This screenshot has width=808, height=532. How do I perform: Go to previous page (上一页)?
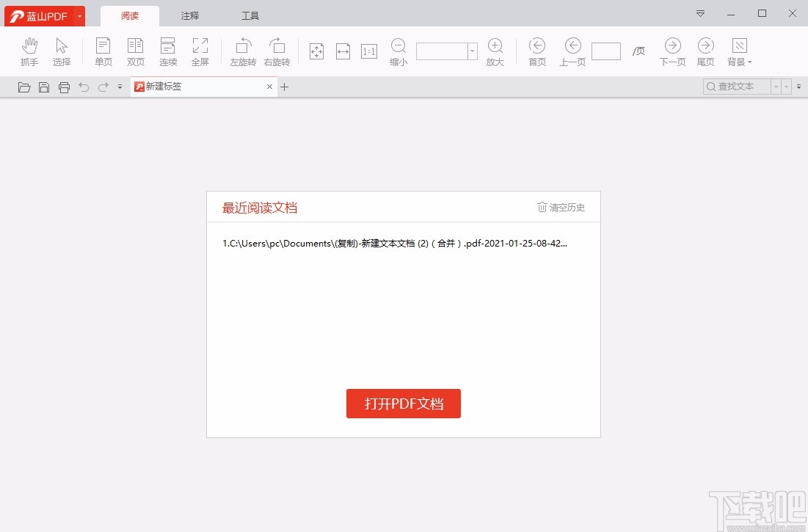pos(572,52)
